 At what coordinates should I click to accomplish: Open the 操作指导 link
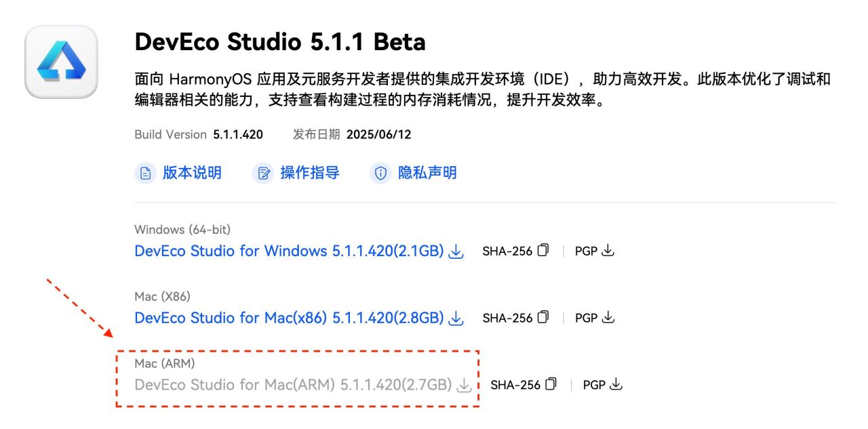(310, 173)
